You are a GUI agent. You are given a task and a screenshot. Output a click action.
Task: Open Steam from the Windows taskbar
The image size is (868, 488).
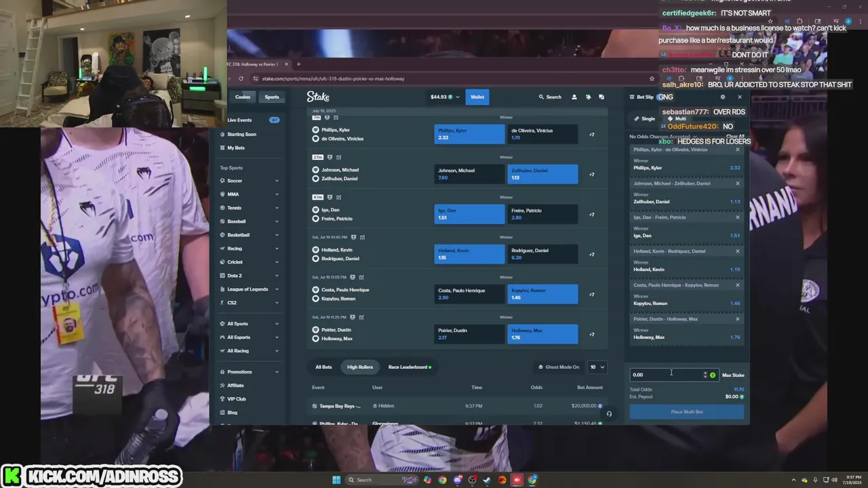(487, 480)
